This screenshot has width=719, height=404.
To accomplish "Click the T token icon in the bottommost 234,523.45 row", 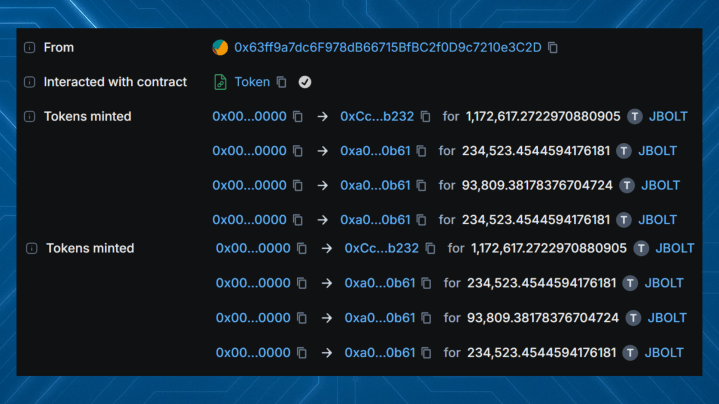I will pyautogui.click(x=630, y=353).
